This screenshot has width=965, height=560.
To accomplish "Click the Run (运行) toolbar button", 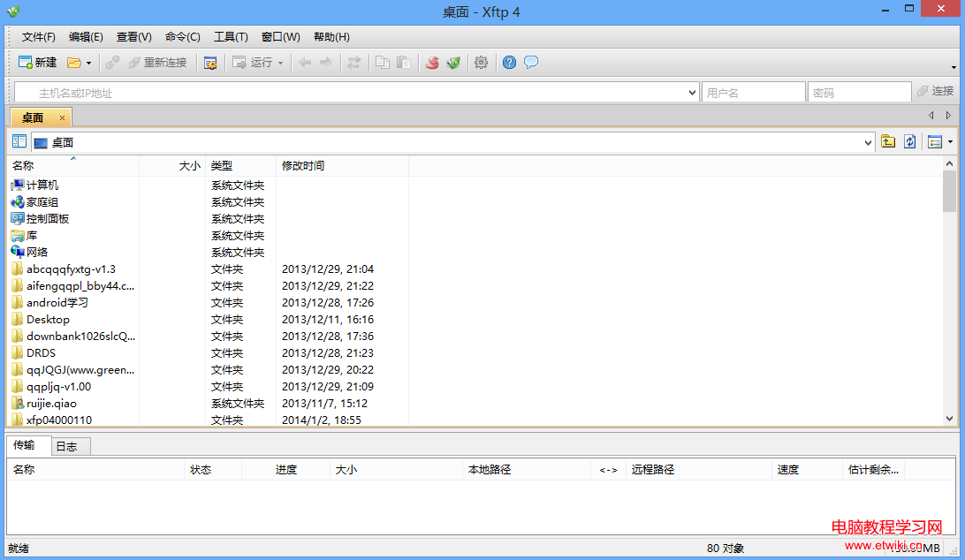I will pyautogui.click(x=253, y=62).
